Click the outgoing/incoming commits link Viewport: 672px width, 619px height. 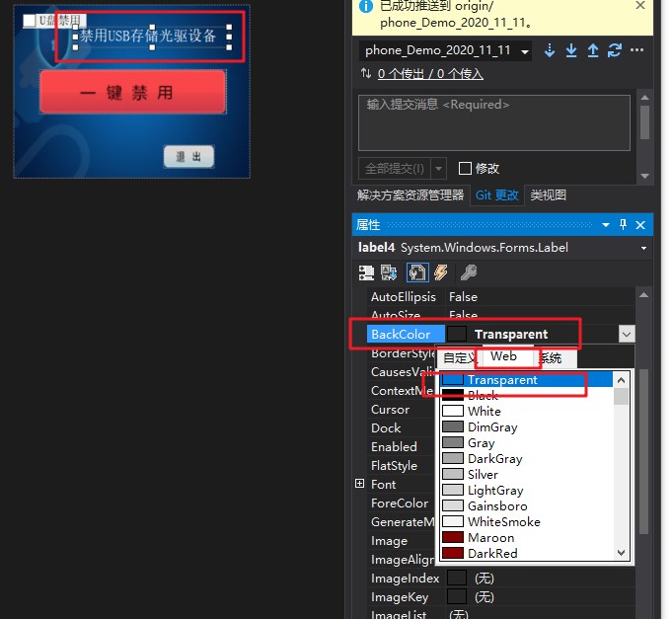pyautogui.click(x=430, y=74)
